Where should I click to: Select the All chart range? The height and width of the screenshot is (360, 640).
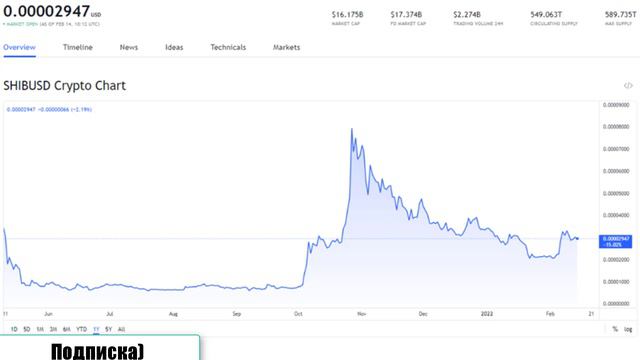coord(121,329)
